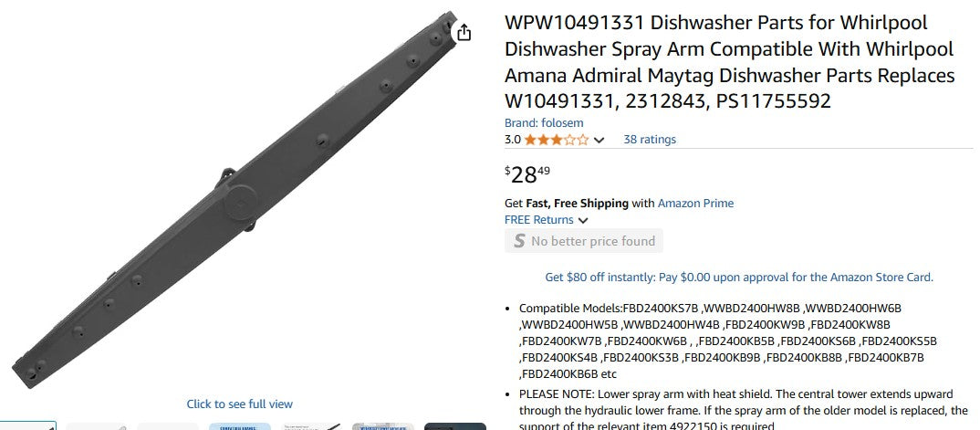980x430 pixels.
Task: Select the sixth thumbnail with blue header
Action: pyautogui.click(x=383, y=426)
